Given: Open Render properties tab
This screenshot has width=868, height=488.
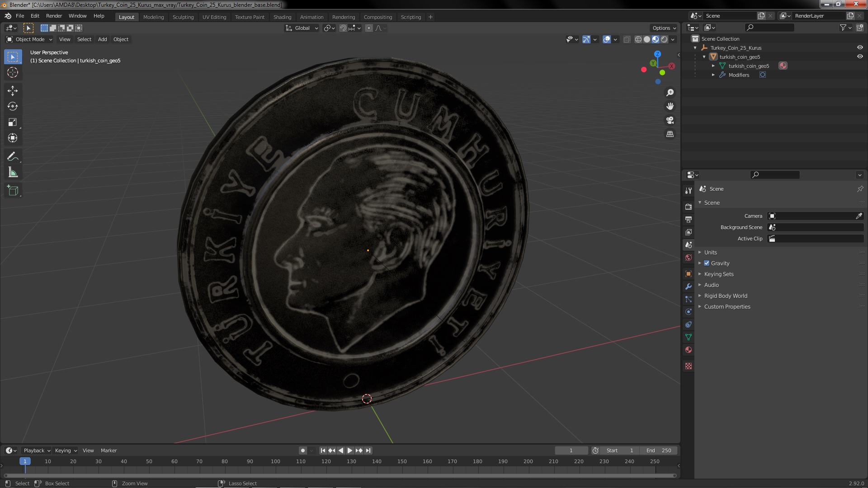Looking at the screenshot, I should [688, 206].
